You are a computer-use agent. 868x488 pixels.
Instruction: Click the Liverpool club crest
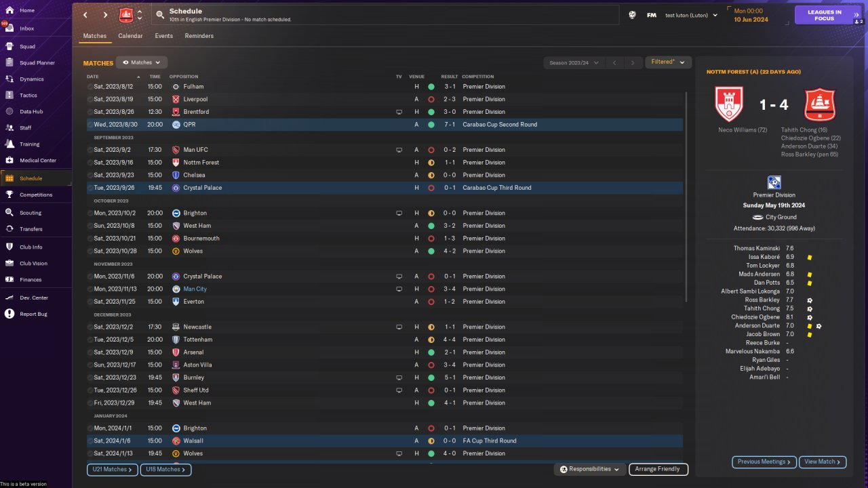tap(176, 100)
